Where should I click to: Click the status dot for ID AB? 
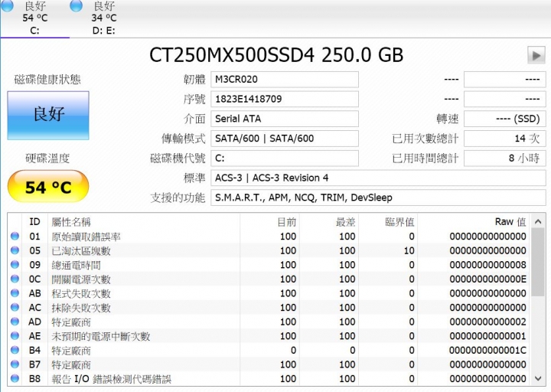coord(15,293)
